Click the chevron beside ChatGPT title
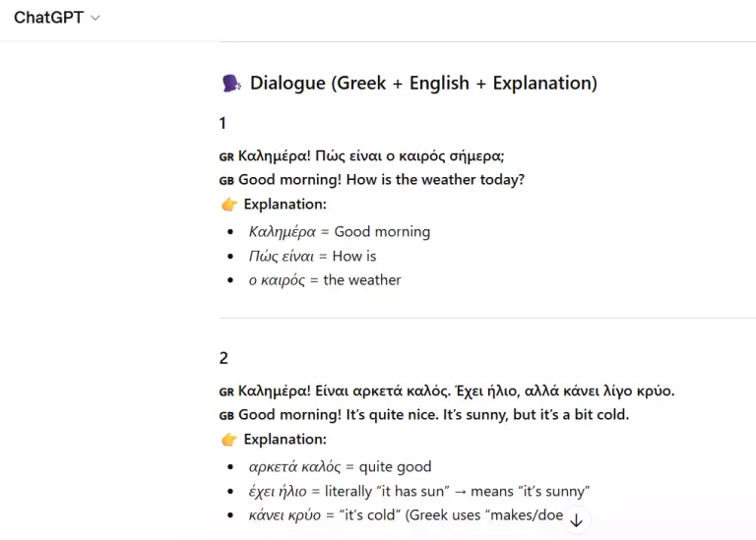The width and height of the screenshot is (756, 540). point(95,19)
